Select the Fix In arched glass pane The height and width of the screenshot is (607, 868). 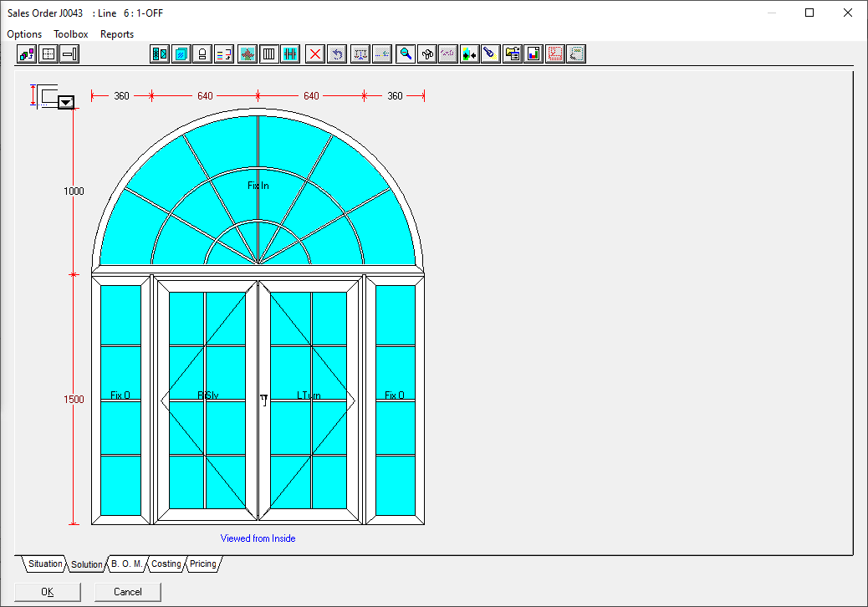tap(258, 186)
